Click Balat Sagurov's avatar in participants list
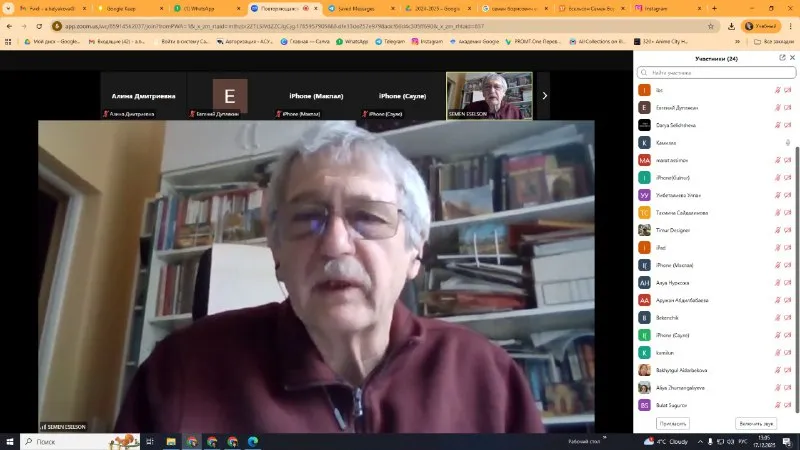This screenshot has width=800, height=450. (x=645, y=404)
